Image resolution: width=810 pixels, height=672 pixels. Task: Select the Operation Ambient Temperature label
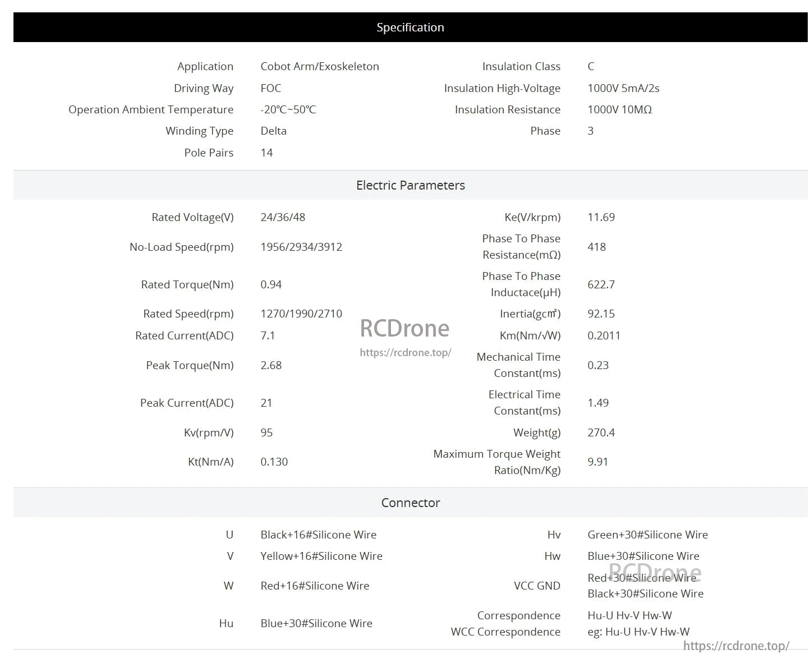(x=150, y=109)
